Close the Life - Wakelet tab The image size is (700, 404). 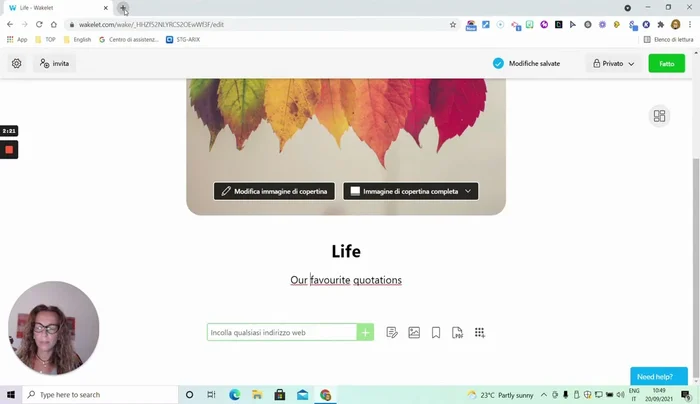[x=106, y=8]
